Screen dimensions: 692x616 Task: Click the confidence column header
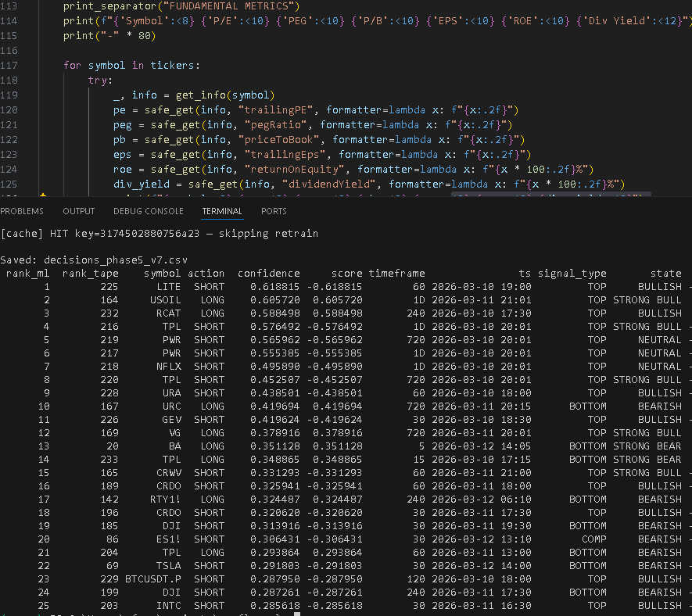[269, 274]
